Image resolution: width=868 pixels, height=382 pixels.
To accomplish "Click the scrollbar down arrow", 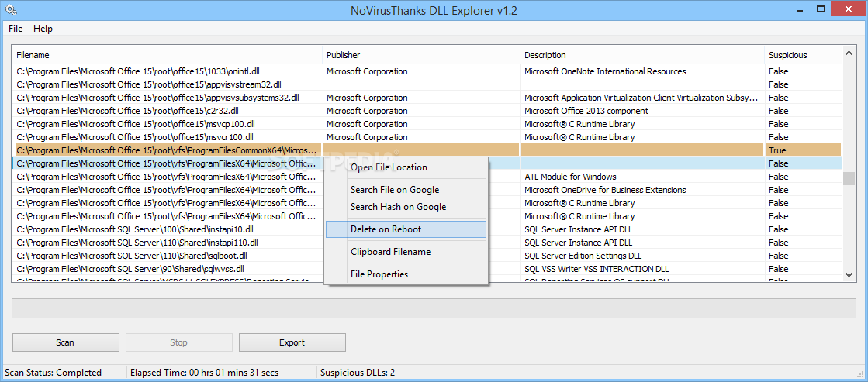I will click(x=849, y=275).
